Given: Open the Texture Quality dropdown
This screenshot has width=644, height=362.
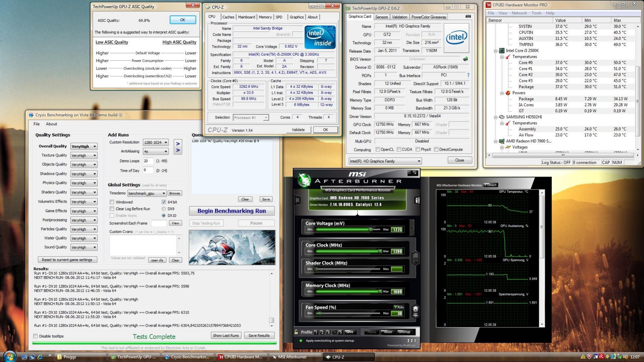Looking at the screenshot, I should [84, 155].
